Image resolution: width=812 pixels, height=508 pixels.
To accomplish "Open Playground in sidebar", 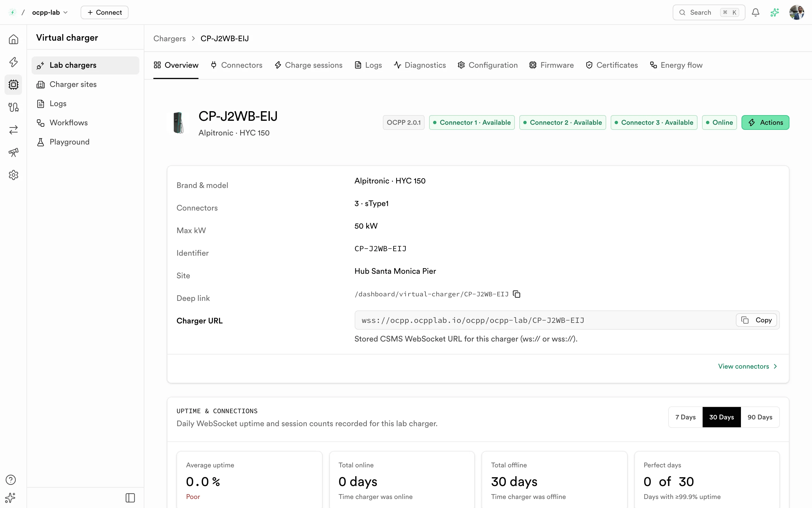I will [x=85, y=142].
